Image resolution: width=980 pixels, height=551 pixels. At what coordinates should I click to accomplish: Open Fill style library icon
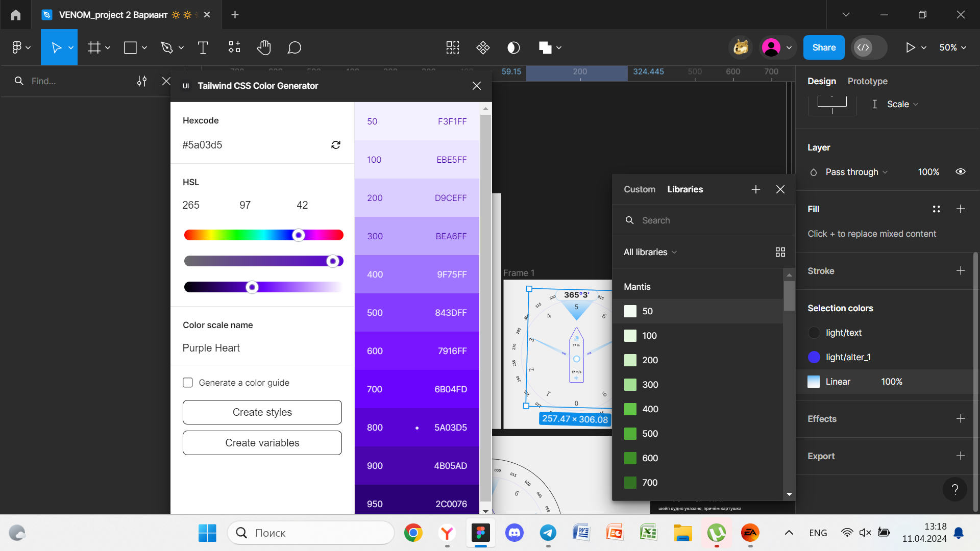(x=936, y=209)
